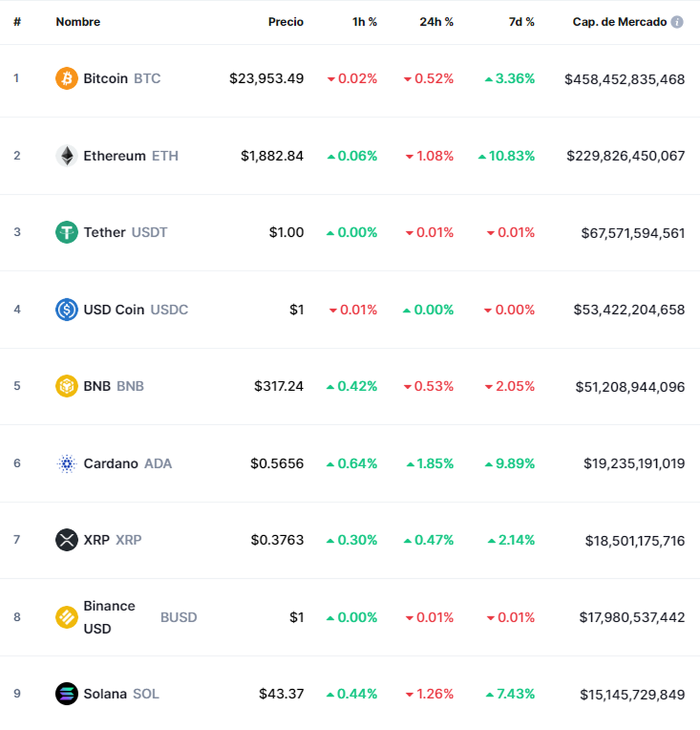This screenshot has width=700, height=730.
Task: Click the Bitcoin logo icon
Action: pyautogui.click(x=66, y=78)
